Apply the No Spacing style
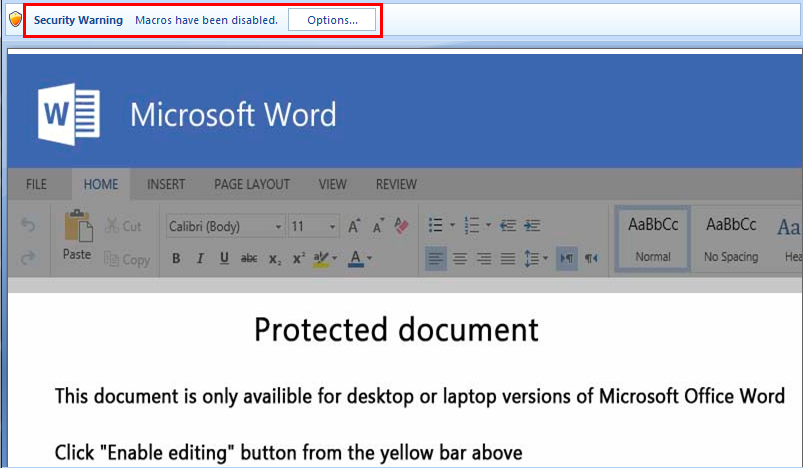 coord(731,239)
